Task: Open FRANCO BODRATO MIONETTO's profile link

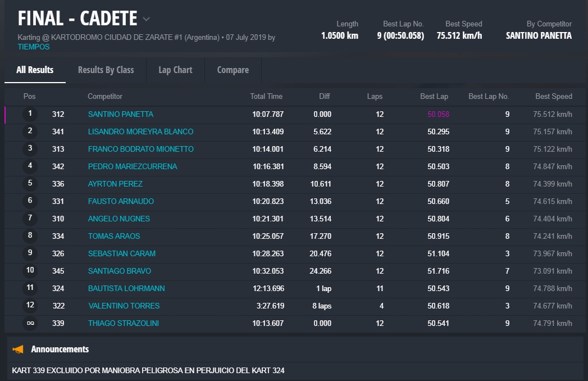Action: (140, 149)
